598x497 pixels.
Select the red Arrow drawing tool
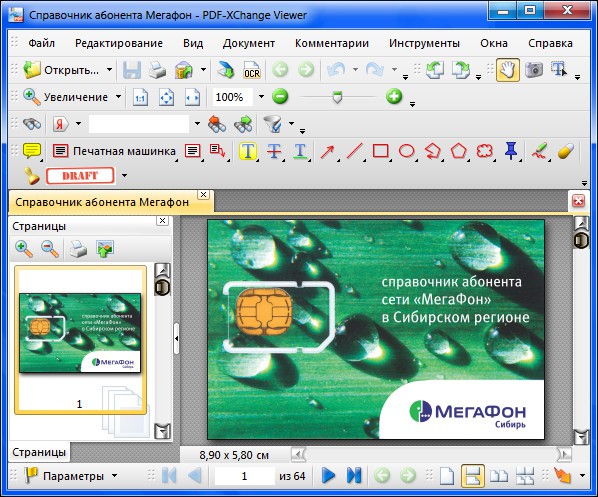tap(327, 151)
